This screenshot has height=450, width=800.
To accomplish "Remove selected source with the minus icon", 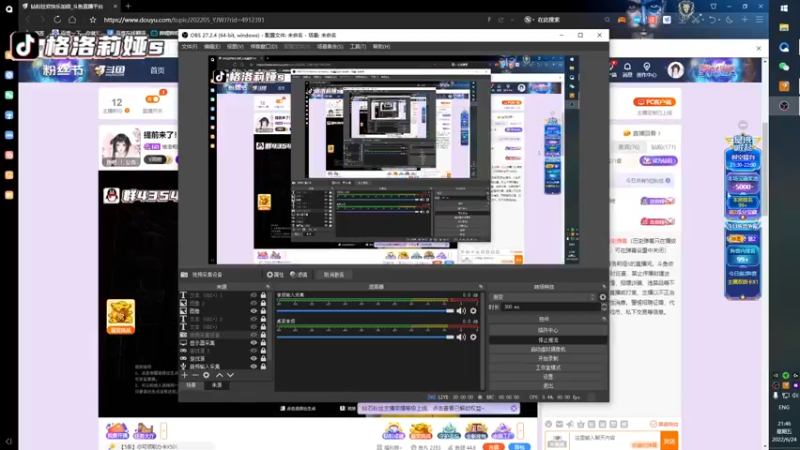I will click(195, 375).
